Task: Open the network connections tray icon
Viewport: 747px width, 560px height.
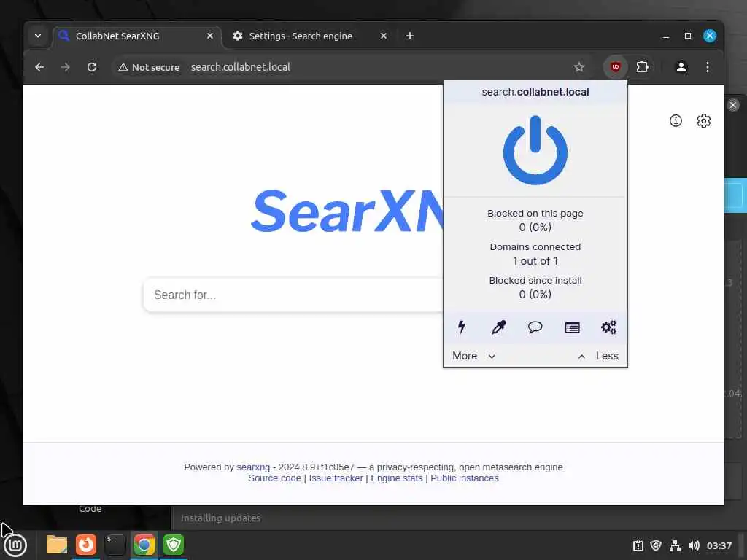Action: tap(675, 545)
